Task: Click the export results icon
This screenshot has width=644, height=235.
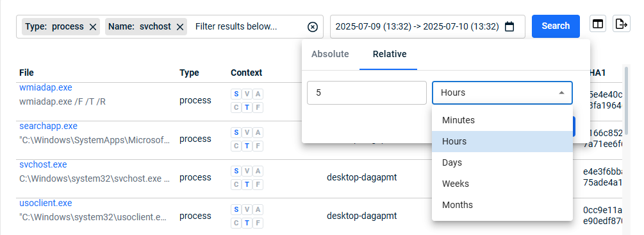Action: pyautogui.click(x=622, y=24)
